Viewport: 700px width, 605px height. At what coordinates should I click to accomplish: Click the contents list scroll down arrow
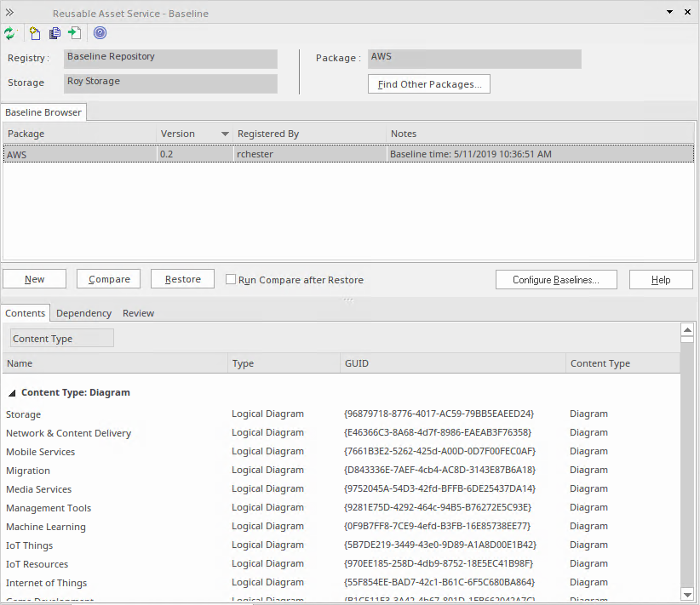coord(687,594)
